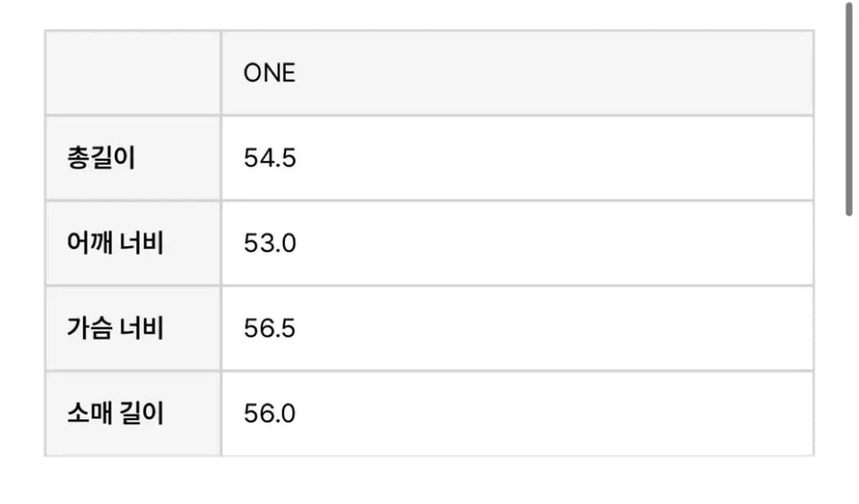Viewport: 859px width, 504px height.
Task: Click blank area in the 어깨 너비 value cell
Action: tap(547, 243)
